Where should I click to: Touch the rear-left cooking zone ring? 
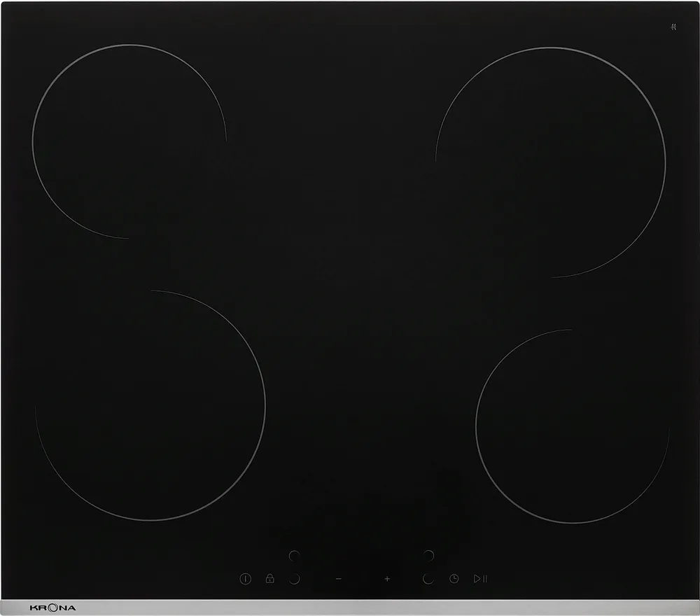click(x=129, y=141)
